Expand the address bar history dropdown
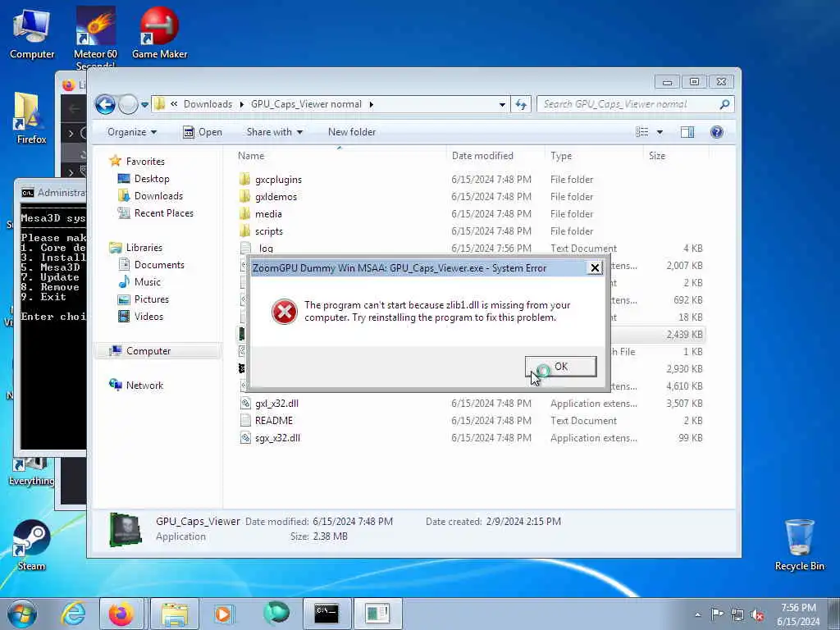840x630 pixels. pos(502,104)
